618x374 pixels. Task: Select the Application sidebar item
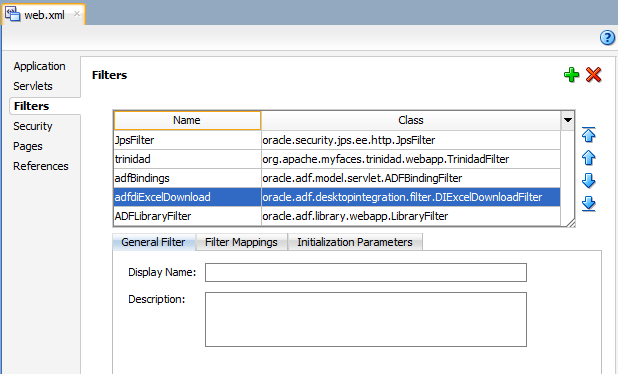click(39, 66)
